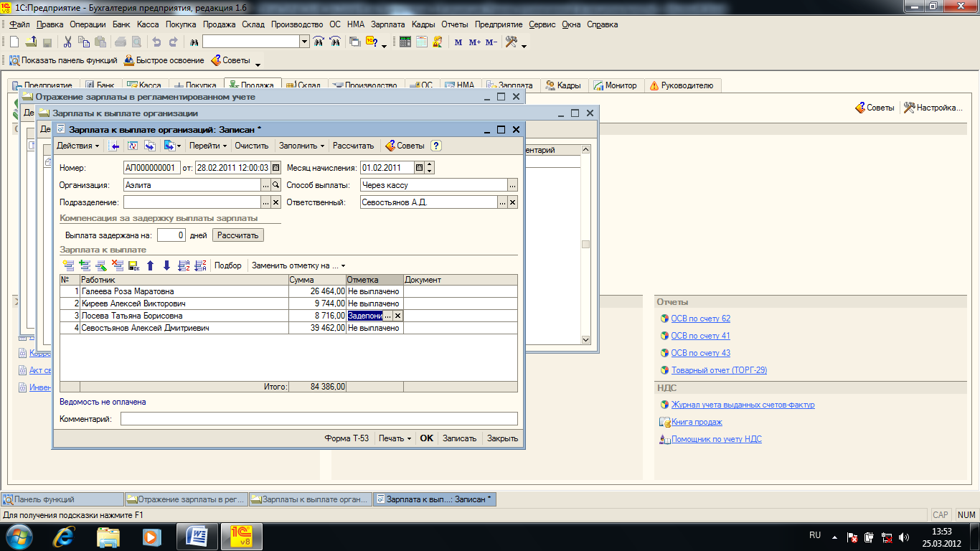Switch to the Кадры tab
The width and height of the screenshot is (980, 551).
563,85
